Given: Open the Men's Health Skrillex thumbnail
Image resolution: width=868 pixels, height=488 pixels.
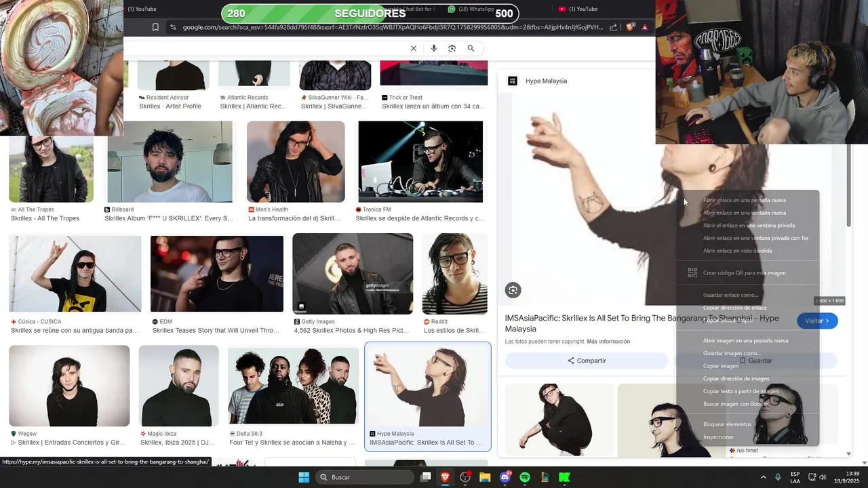Looking at the screenshot, I should [x=296, y=162].
